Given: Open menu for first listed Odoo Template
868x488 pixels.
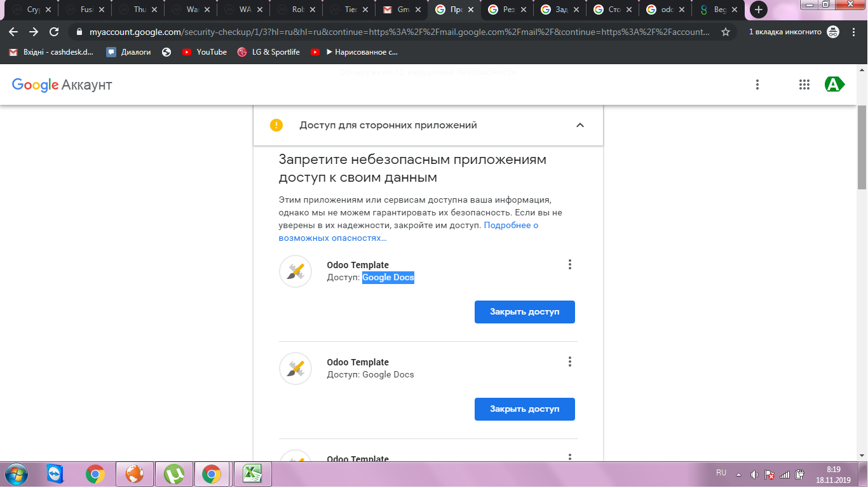Looking at the screenshot, I should [x=570, y=264].
